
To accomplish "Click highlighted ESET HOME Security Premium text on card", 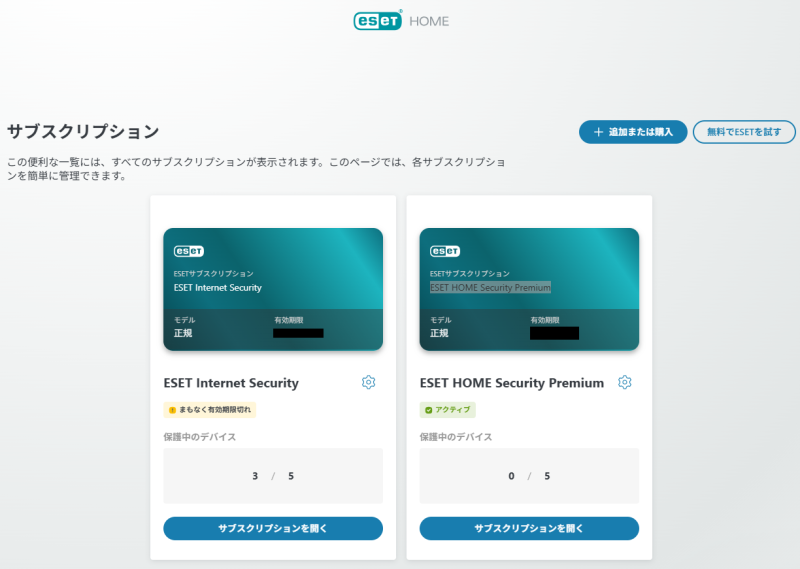I will coord(490,287).
